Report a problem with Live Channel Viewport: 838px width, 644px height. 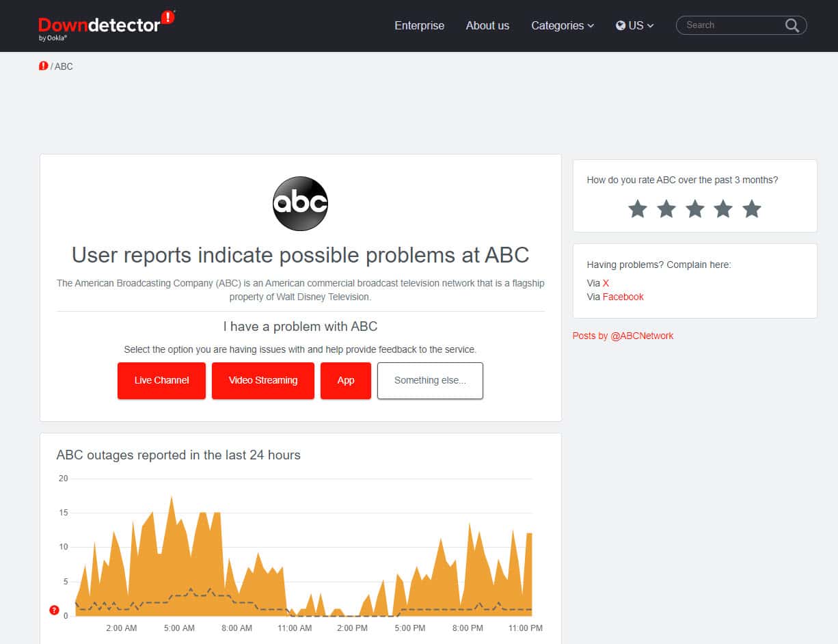[161, 380]
